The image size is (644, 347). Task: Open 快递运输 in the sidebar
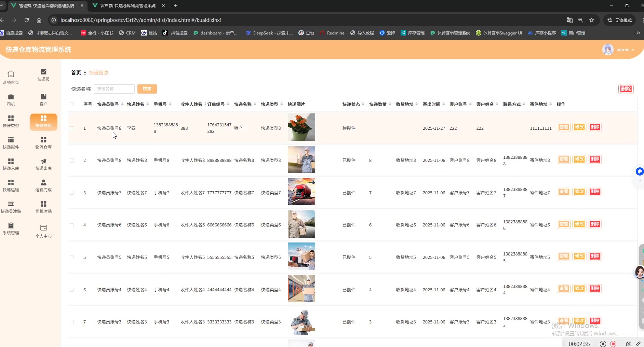point(11,186)
